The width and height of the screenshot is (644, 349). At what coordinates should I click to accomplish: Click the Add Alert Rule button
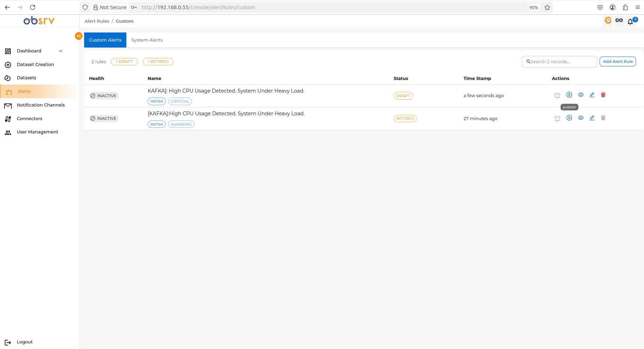pos(618,61)
